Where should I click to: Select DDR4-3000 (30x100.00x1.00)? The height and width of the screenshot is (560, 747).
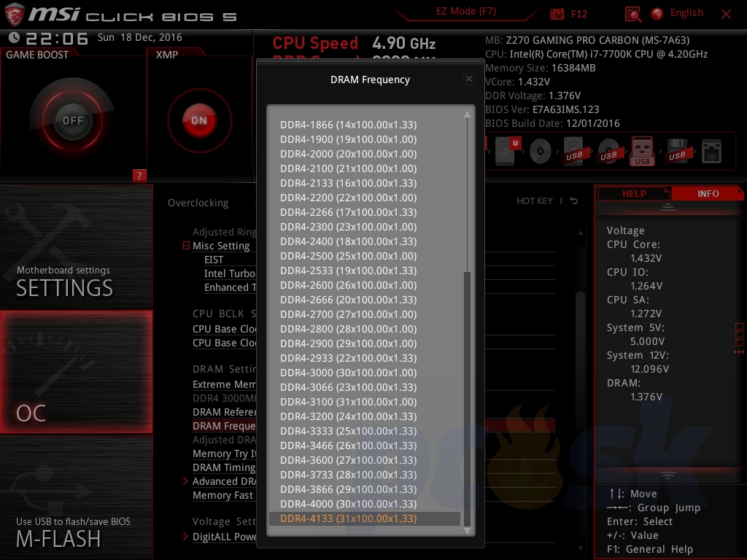point(365,373)
